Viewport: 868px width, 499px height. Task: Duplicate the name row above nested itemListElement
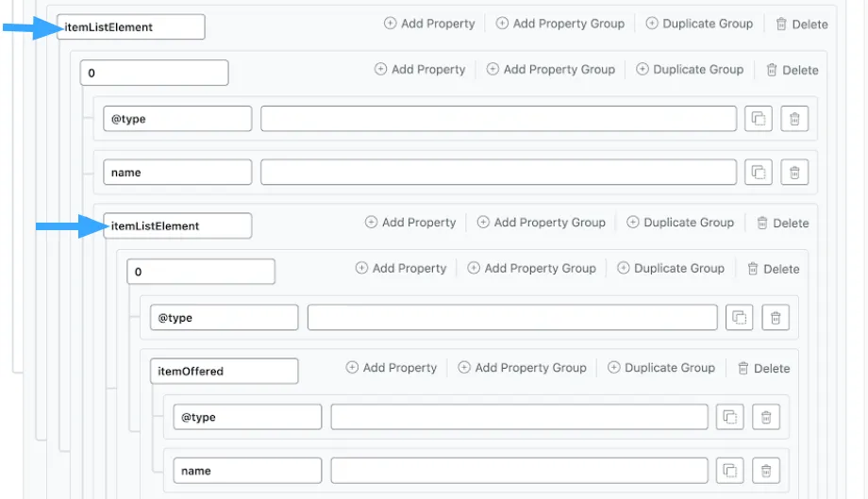[758, 172]
